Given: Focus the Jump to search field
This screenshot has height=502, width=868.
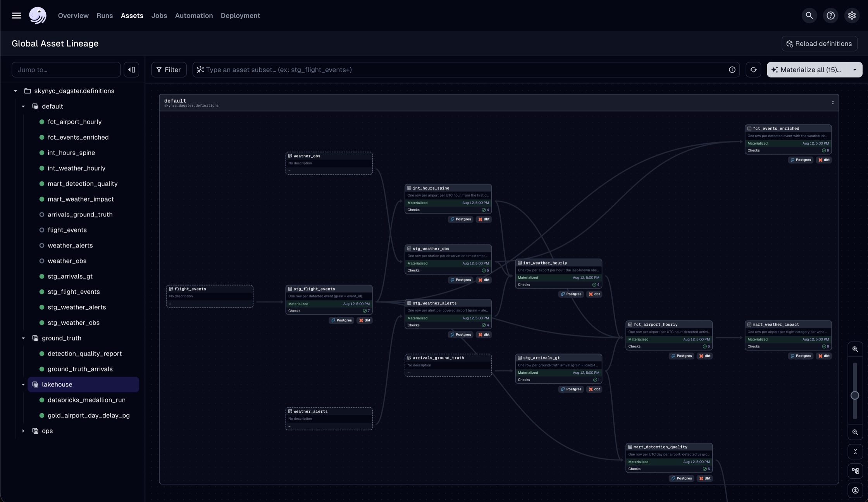Looking at the screenshot, I should coord(66,70).
